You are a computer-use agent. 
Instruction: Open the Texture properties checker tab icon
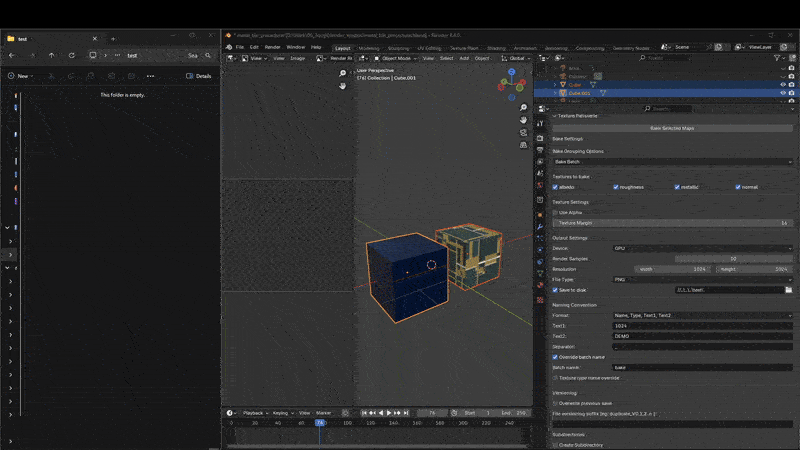pyautogui.click(x=540, y=300)
